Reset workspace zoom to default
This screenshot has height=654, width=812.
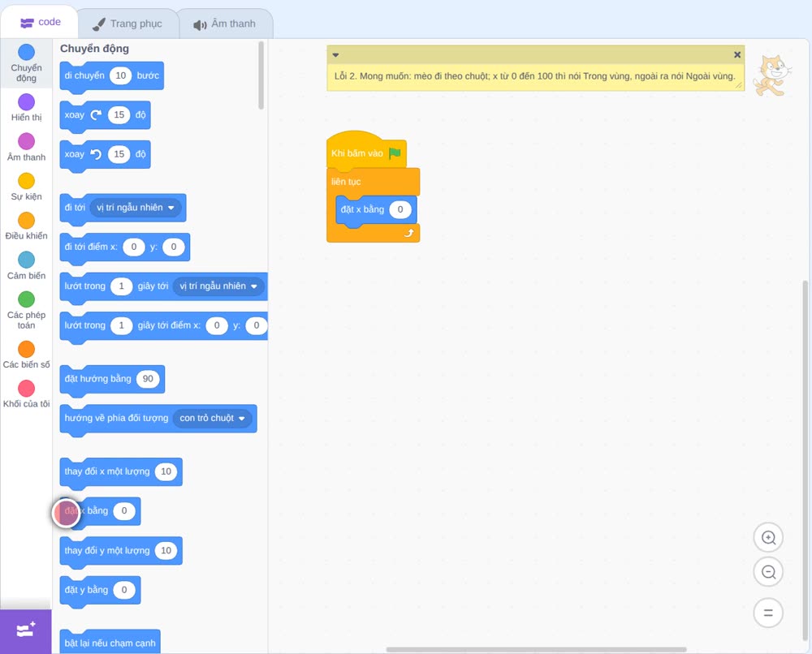tap(768, 613)
